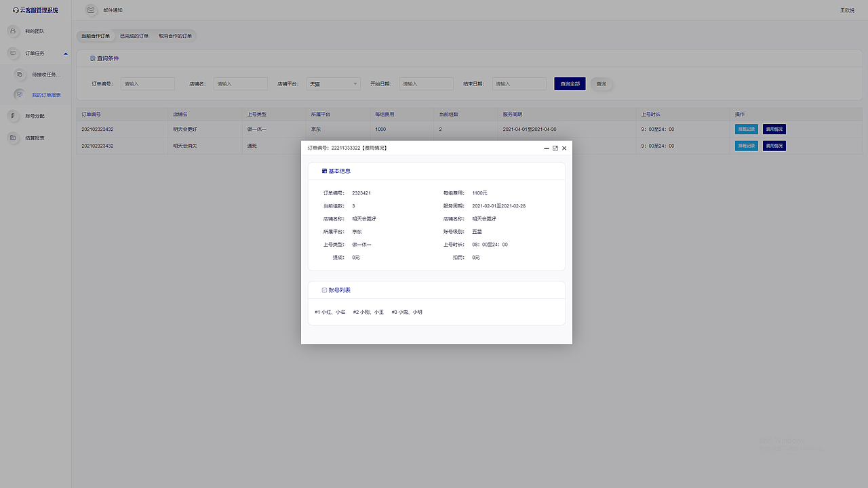Image resolution: width=868 pixels, height=488 pixels.
Task: Open 待接收任务 submenu item
Action: click(x=46, y=75)
